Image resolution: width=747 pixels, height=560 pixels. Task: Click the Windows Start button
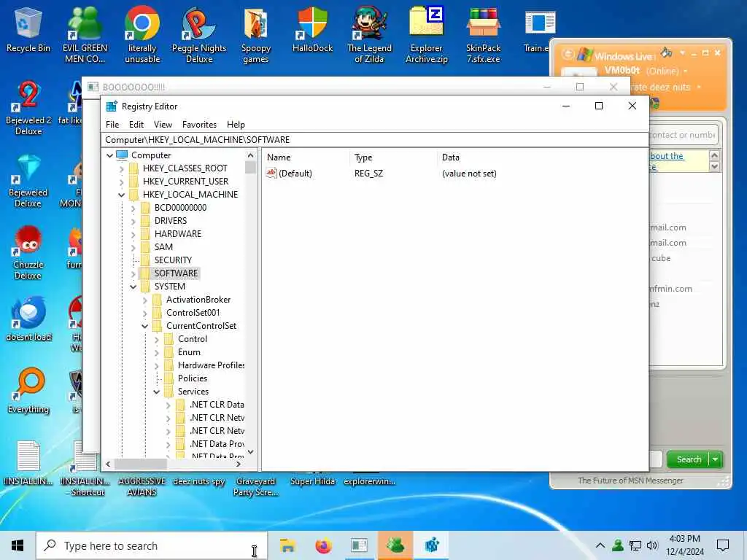tap(18, 545)
